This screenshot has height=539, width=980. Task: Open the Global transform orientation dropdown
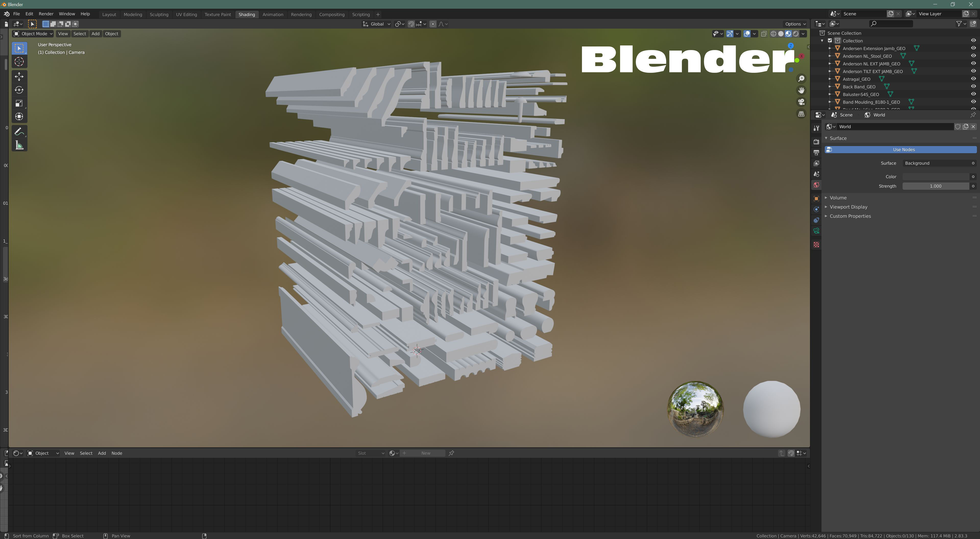(x=376, y=24)
